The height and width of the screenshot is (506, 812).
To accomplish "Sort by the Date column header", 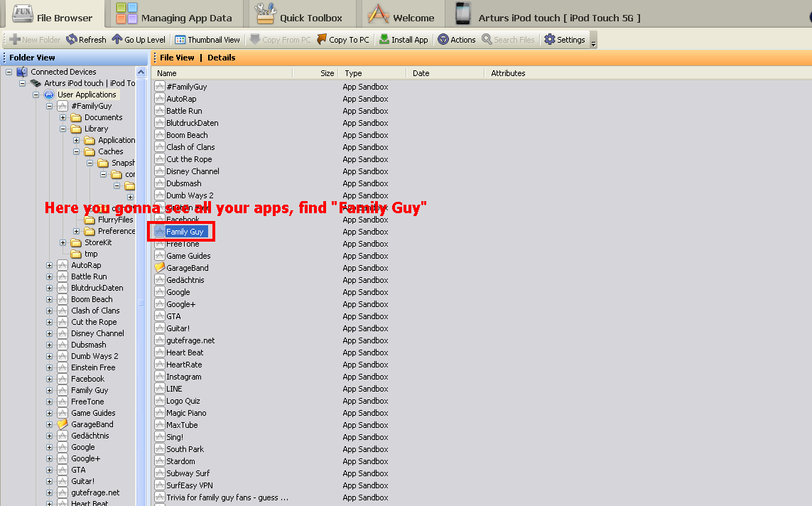I will (x=445, y=73).
